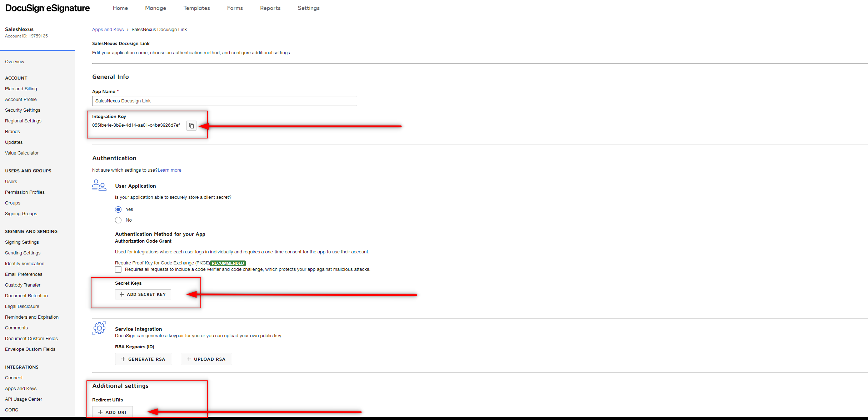Click the RECOMMENDED badge next to PKCE
The width and height of the screenshot is (868, 420).
(x=228, y=263)
